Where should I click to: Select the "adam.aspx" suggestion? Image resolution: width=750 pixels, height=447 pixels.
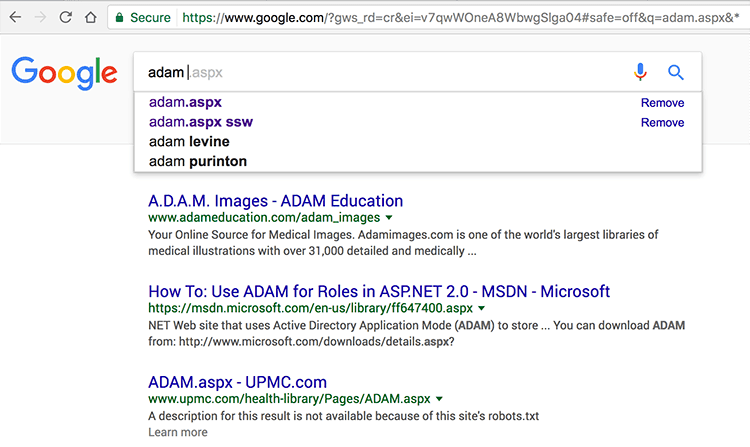tap(185, 103)
